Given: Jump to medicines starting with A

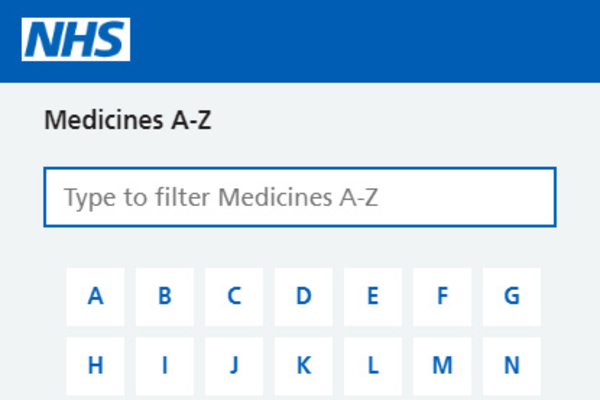Looking at the screenshot, I should pos(95,296).
